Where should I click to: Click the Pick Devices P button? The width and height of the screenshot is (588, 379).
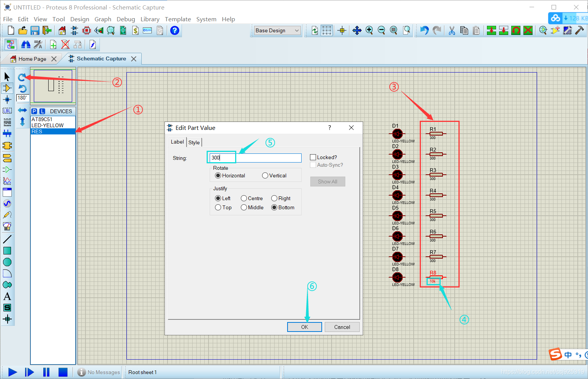[35, 111]
